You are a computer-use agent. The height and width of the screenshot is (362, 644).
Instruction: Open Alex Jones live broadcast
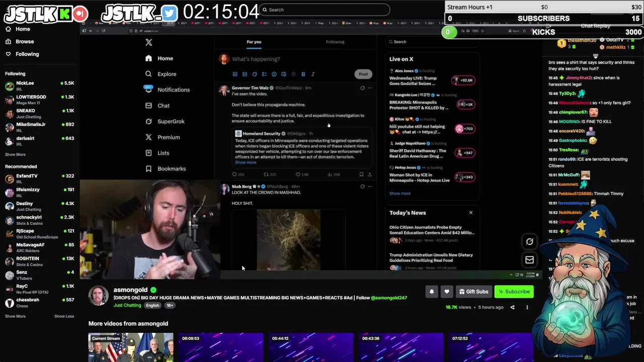pyautogui.click(x=432, y=77)
